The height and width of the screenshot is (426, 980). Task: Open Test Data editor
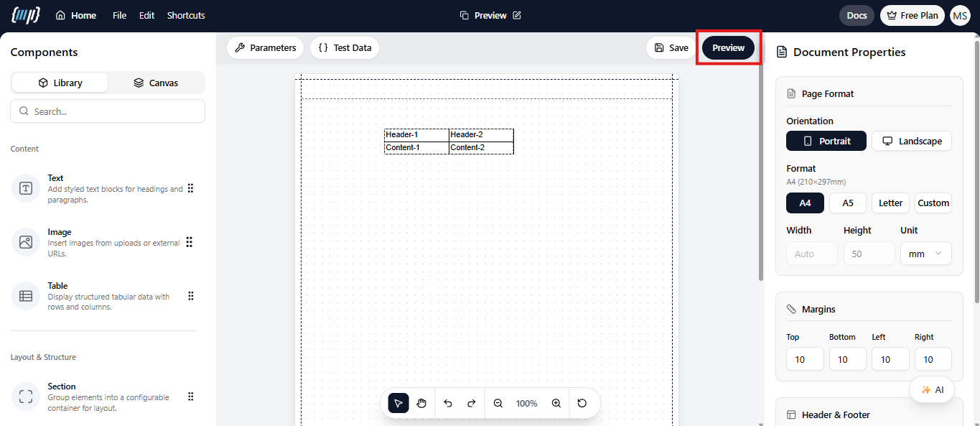coord(345,47)
